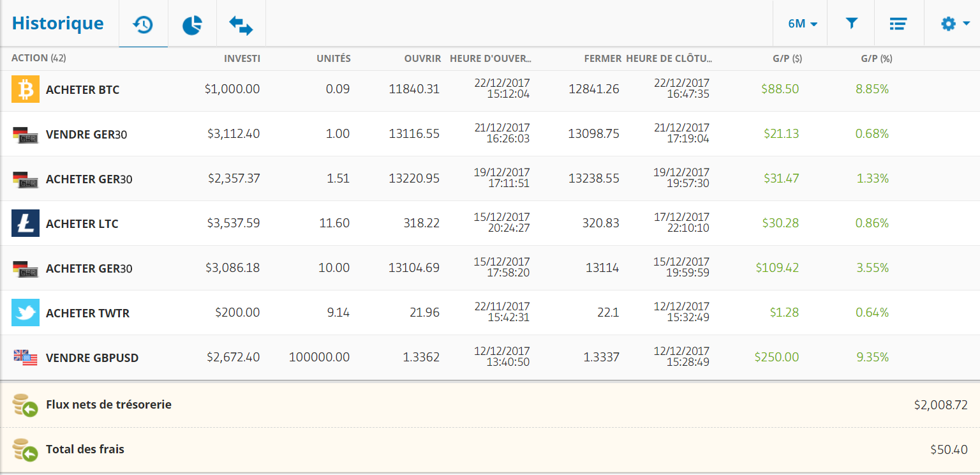The height and width of the screenshot is (475, 980).
Task: Sort by the UNITÉS column header
Action: tap(334, 58)
